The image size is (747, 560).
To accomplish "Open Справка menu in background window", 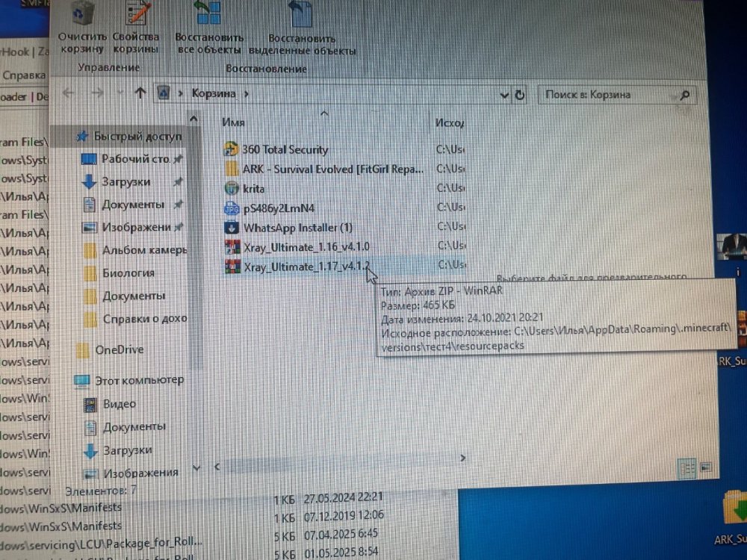I will (24, 75).
